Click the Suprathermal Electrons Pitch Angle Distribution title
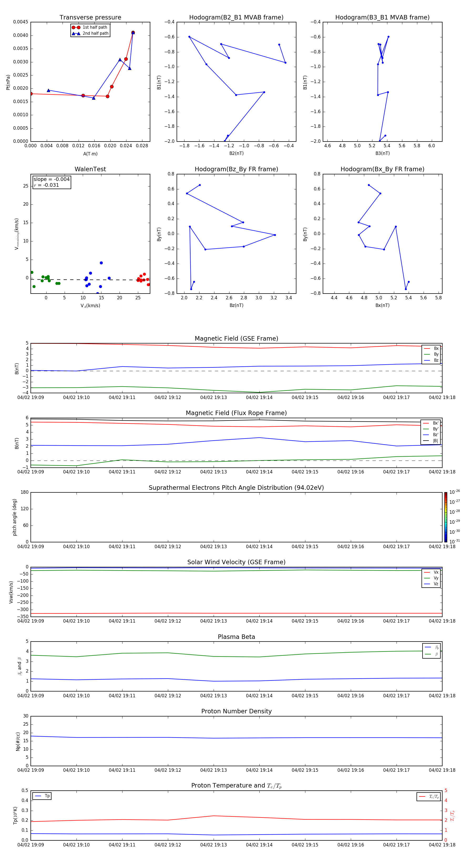Screen dimensions: 473x868 point(236,488)
